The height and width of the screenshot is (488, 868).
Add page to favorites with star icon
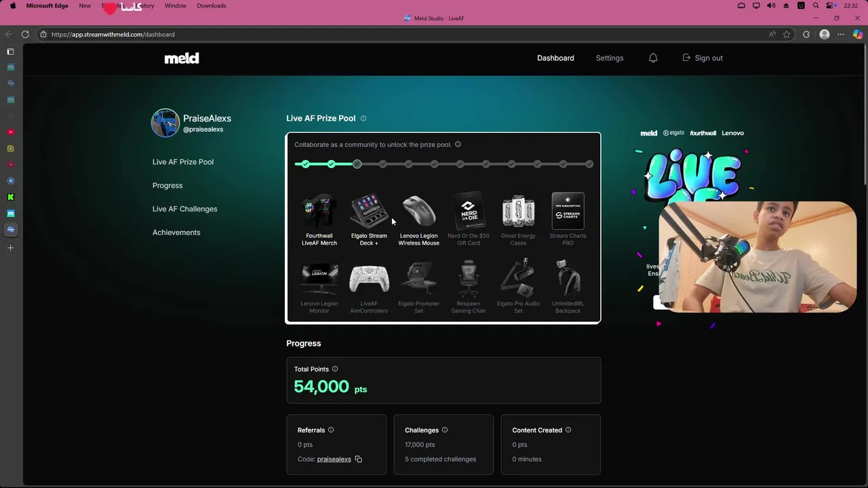coord(787,34)
